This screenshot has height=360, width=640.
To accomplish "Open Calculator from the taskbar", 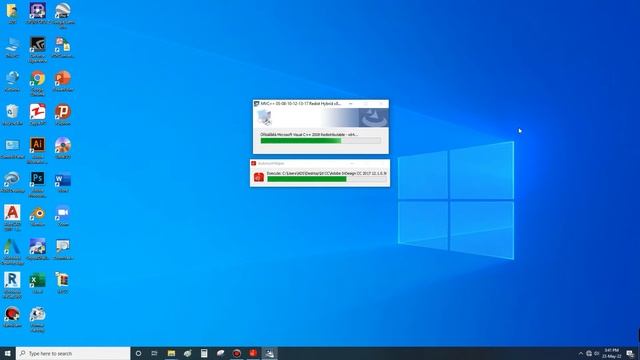I will pos(204,353).
